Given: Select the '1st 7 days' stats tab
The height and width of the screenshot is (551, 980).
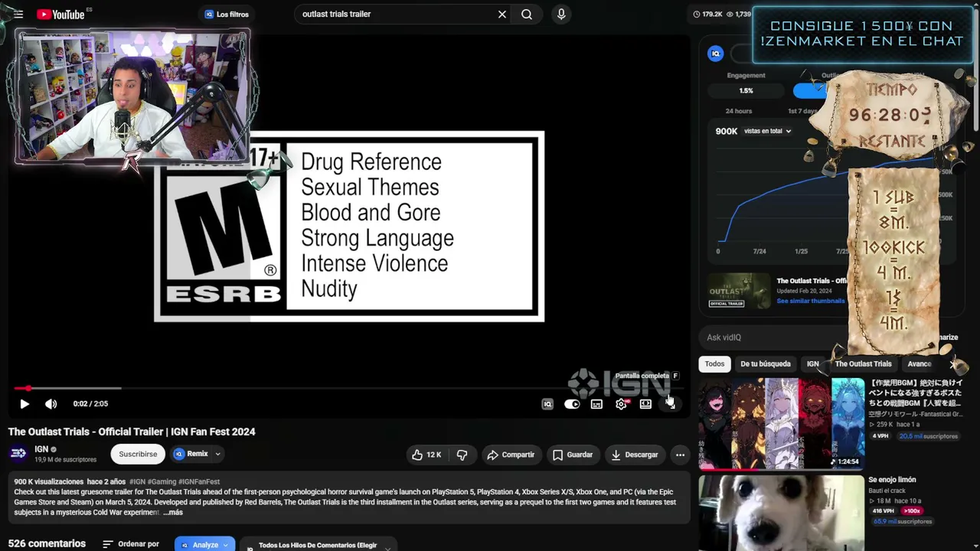Looking at the screenshot, I should (803, 111).
